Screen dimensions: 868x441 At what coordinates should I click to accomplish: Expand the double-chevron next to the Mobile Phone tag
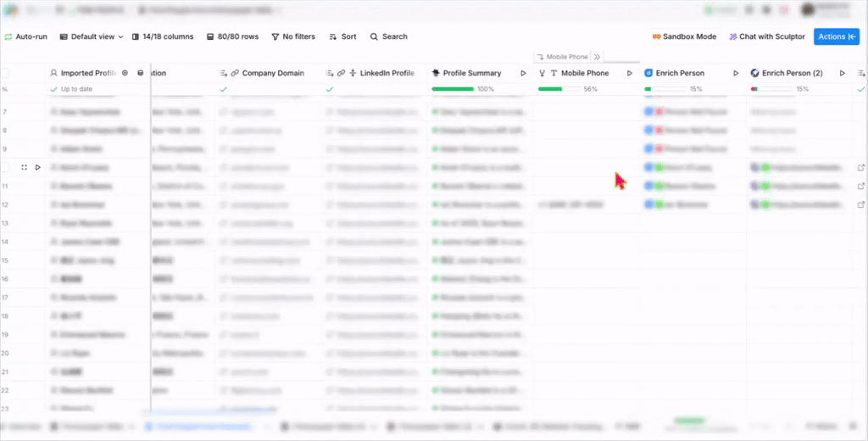(597, 57)
